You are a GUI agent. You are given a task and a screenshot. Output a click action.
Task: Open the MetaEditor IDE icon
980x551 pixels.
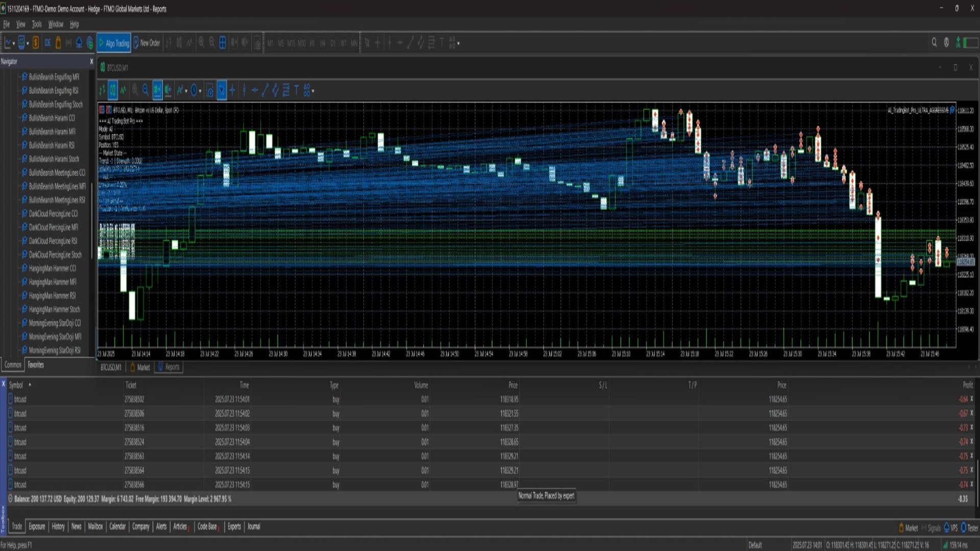tap(47, 43)
